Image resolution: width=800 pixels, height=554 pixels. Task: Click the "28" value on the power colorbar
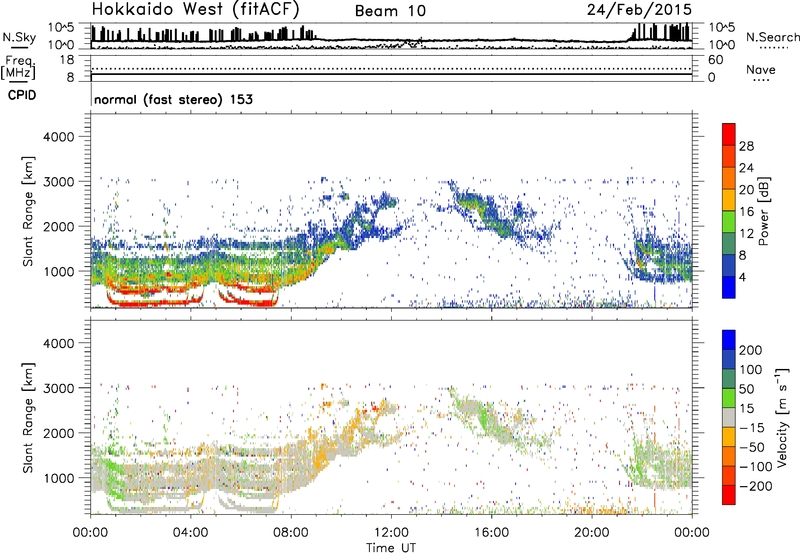click(x=746, y=146)
